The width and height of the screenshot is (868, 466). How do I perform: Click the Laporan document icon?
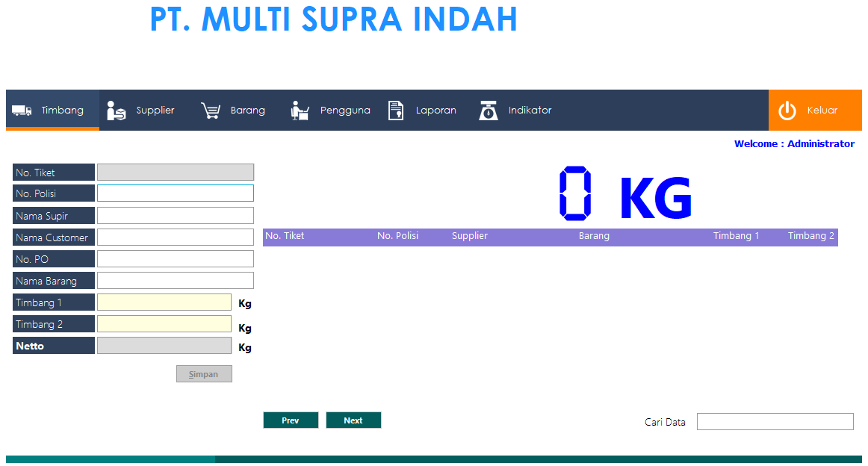tap(396, 110)
